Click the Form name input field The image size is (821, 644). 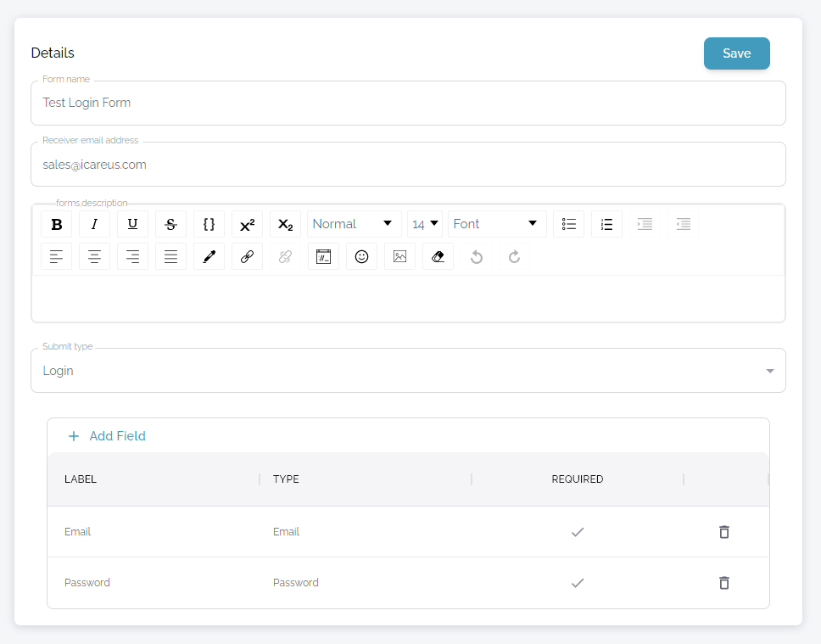408,103
